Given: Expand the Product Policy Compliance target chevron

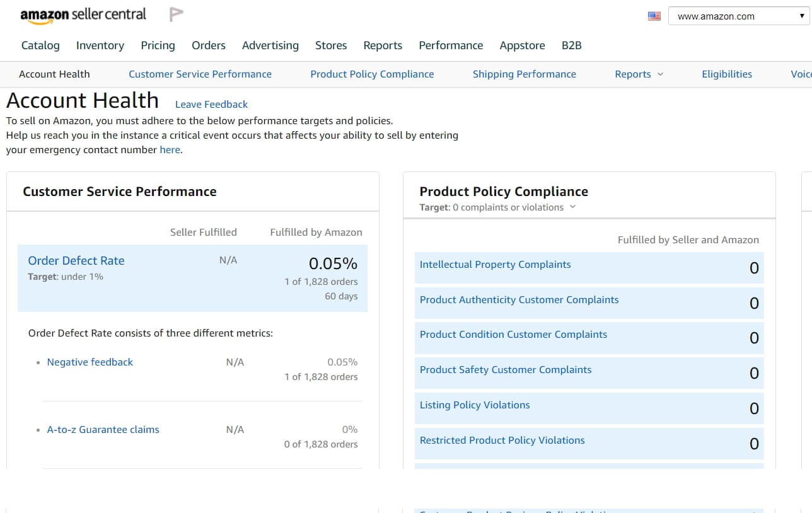Looking at the screenshot, I should 572,207.
